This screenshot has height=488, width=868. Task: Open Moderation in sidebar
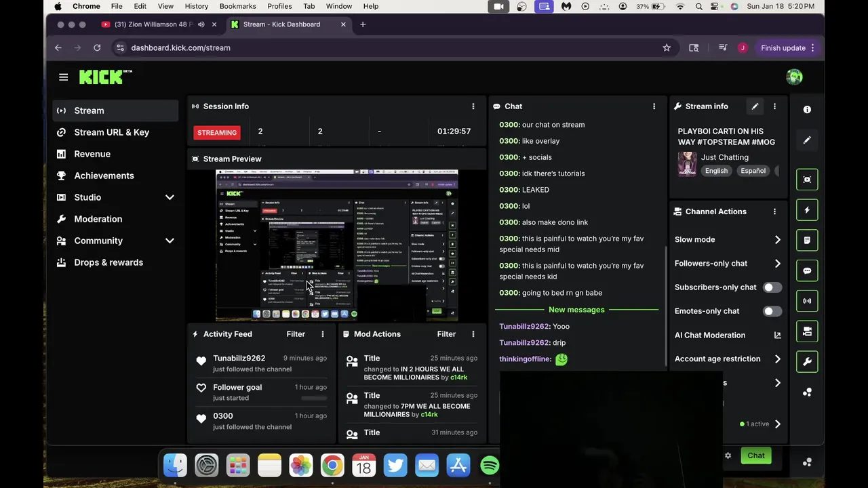point(115,219)
